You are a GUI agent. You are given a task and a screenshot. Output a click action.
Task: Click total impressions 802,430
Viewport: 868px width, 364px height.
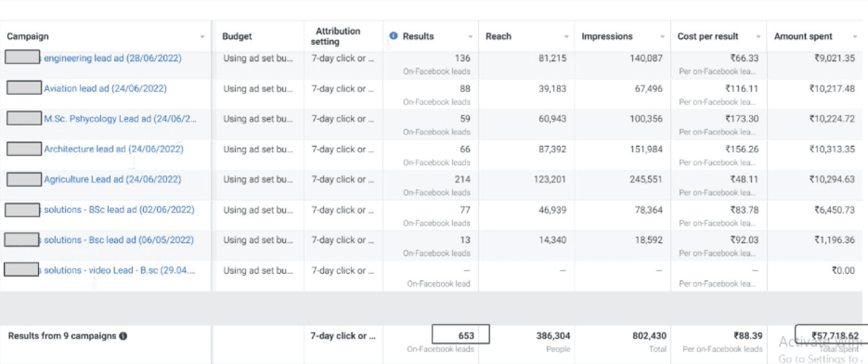click(649, 336)
